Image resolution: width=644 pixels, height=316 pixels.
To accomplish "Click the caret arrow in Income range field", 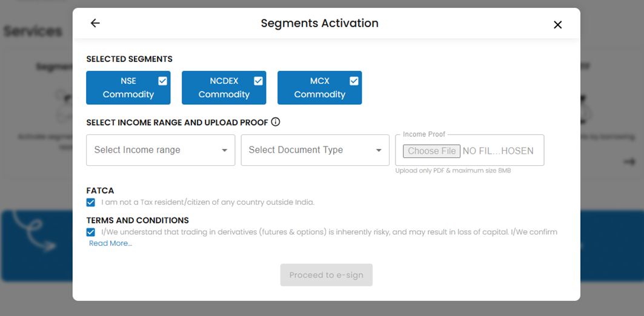I will tap(224, 151).
